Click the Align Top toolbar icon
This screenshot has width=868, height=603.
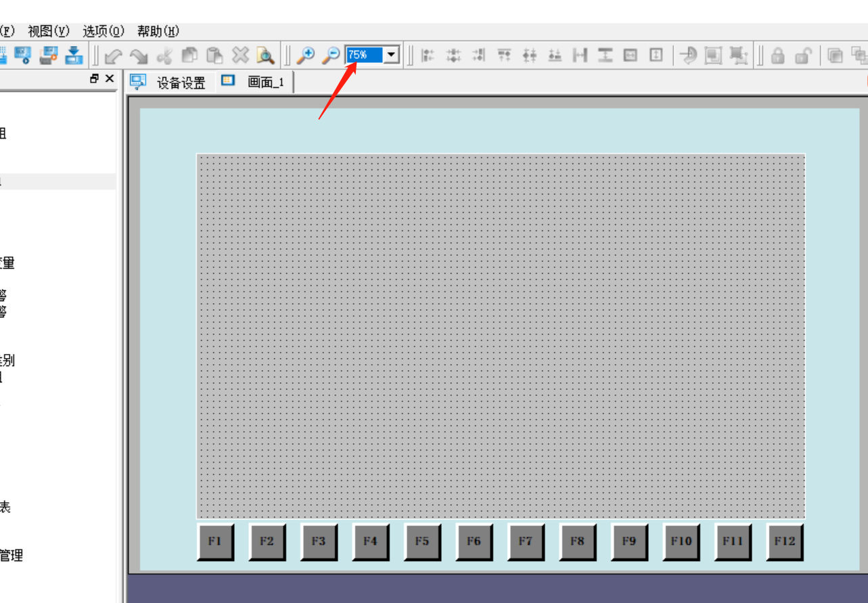point(504,55)
